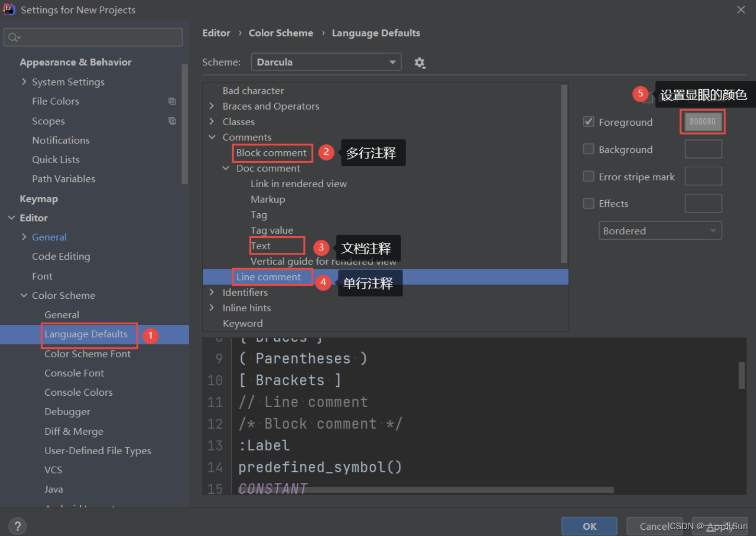Open Color Scheme Font page
Screen dimensions: 756x536
click(88, 354)
